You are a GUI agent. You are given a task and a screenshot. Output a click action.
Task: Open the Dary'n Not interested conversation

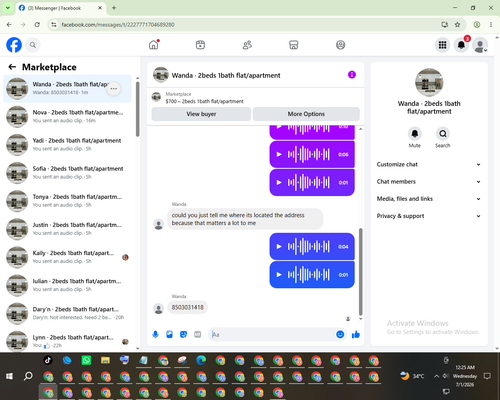(x=67, y=314)
